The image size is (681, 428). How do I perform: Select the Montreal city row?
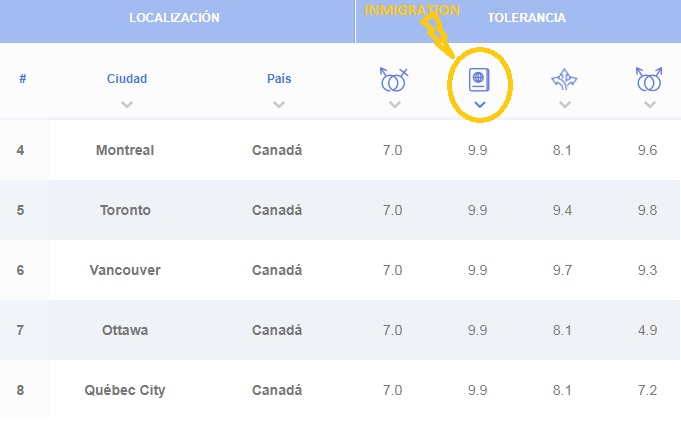[x=340, y=150]
